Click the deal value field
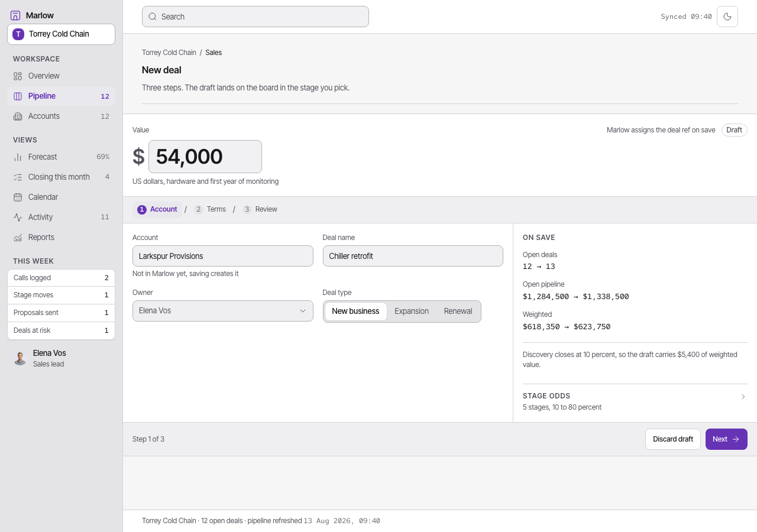This screenshot has height=532, width=757. [x=205, y=157]
